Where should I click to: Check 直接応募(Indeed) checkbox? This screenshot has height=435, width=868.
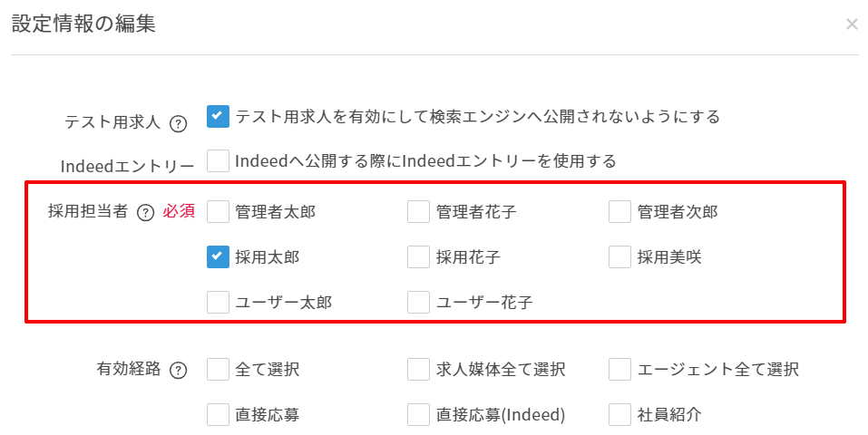[418, 415]
